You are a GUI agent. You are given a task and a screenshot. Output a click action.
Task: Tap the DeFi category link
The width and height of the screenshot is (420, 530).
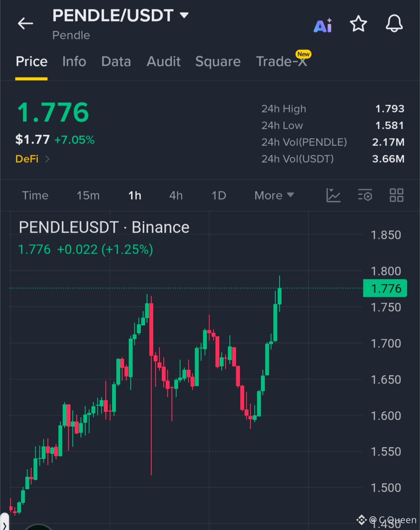coord(27,159)
